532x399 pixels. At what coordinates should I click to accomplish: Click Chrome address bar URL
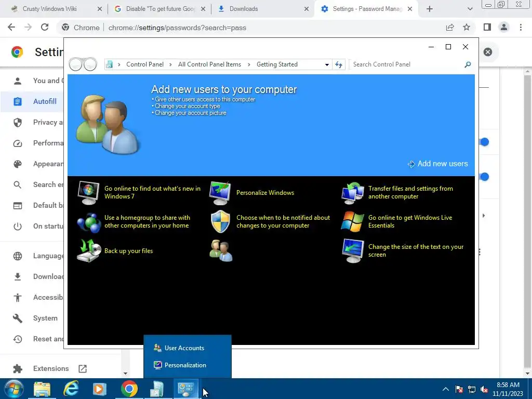pos(177,28)
